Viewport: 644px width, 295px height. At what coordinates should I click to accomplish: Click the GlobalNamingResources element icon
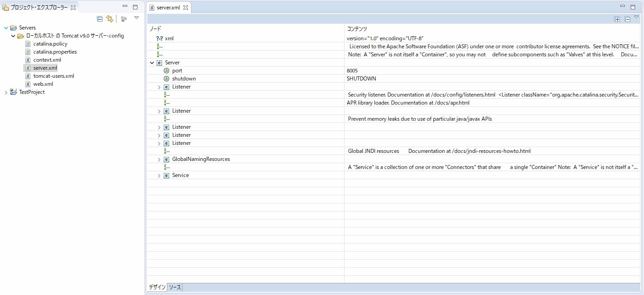click(166, 159)
